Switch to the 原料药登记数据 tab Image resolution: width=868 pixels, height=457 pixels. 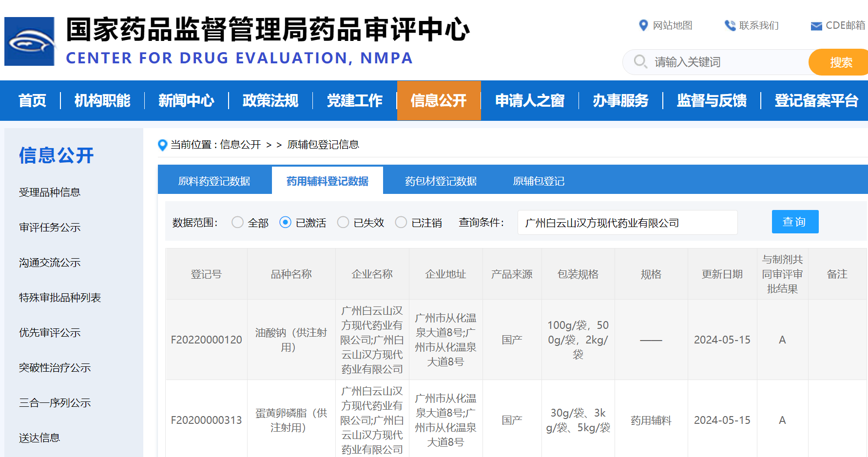[214, 181]
